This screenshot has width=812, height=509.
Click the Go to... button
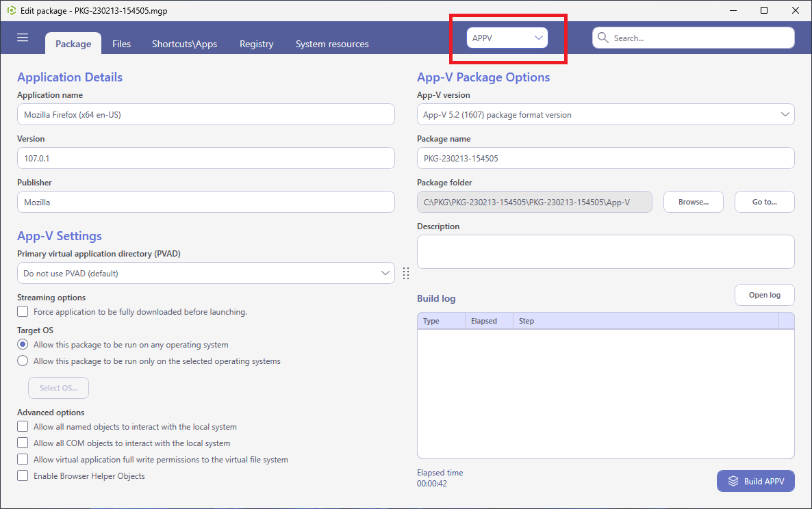point(764,203)
